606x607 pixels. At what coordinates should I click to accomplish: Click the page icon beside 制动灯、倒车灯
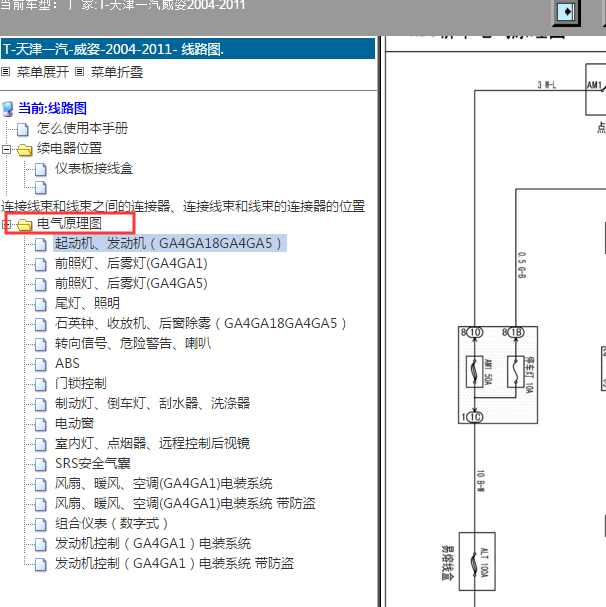pyautogui.click(x=41, y=404)
